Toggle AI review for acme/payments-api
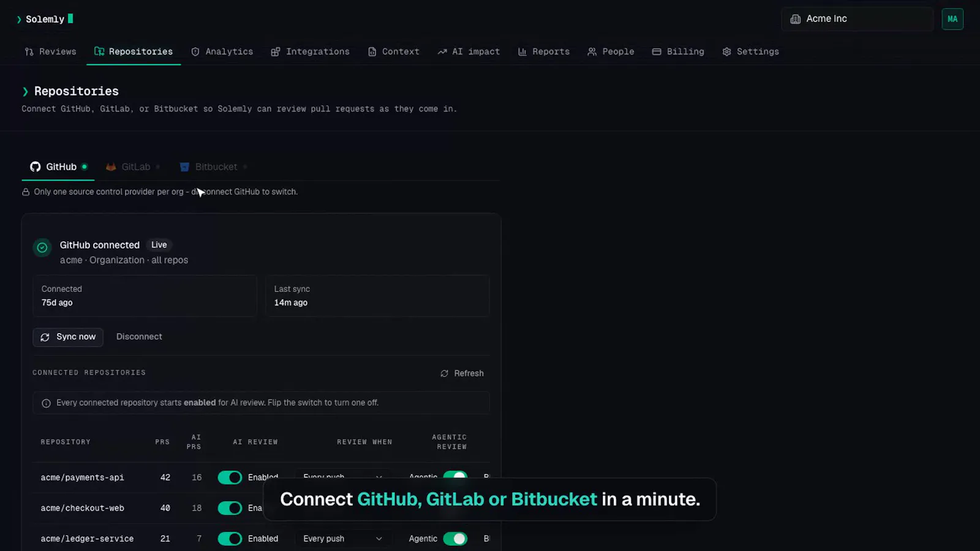The width and height of the screenshot is (980, 551). (x=230, y=478)
